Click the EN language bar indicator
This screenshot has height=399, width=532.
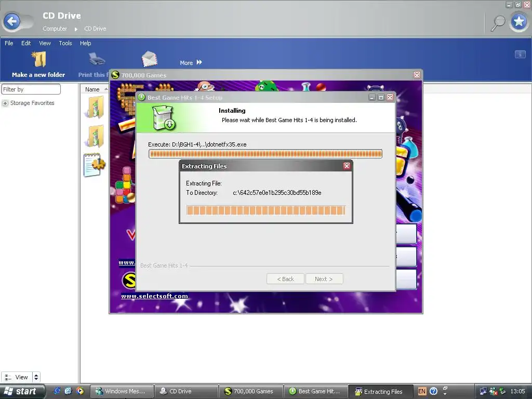(x=422, y=391)
